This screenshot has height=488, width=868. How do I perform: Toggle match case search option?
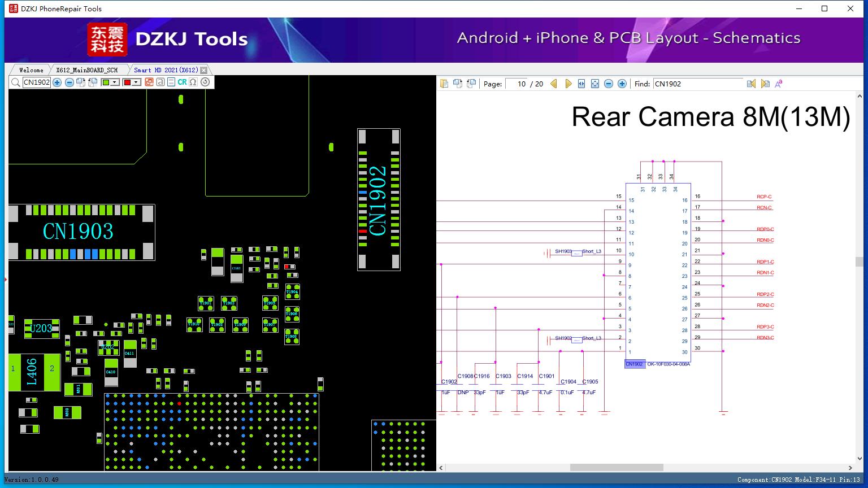point(779,84)
